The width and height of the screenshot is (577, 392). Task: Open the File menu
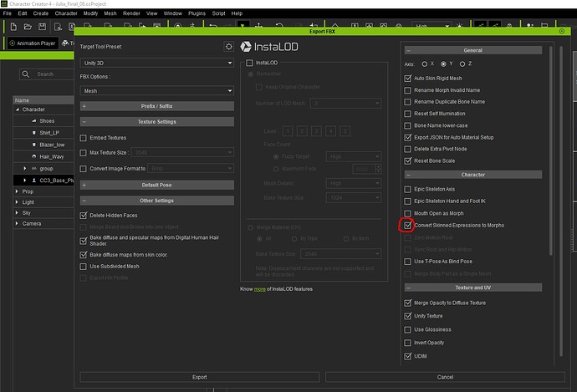8,13
